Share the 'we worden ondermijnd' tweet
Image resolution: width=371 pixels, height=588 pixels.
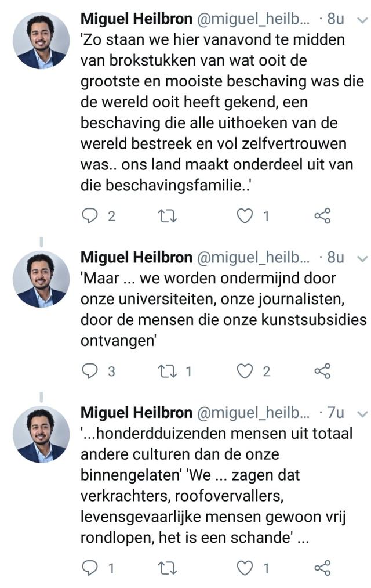click(x=322, y=371)
